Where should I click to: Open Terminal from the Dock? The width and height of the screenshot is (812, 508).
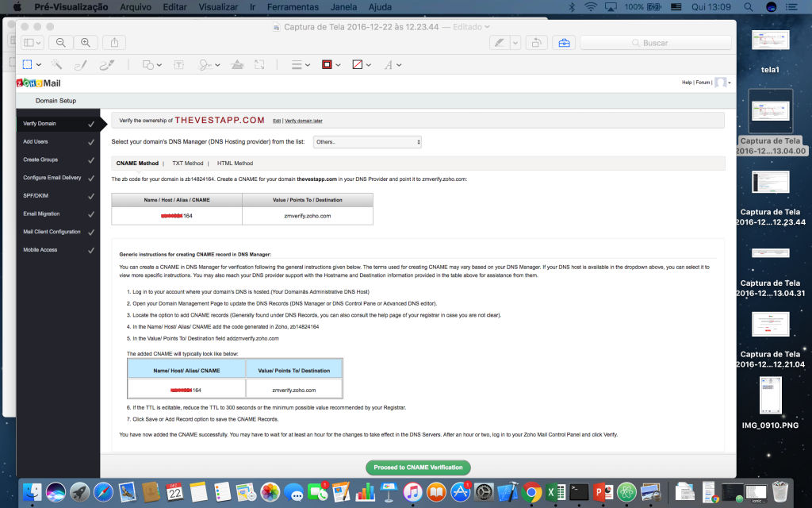tap(579, 491)
